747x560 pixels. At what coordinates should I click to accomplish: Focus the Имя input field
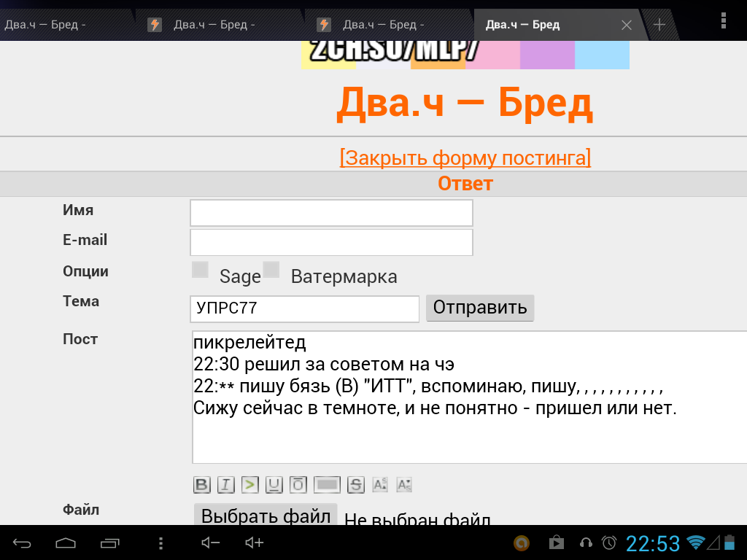(x=332, y=213)
